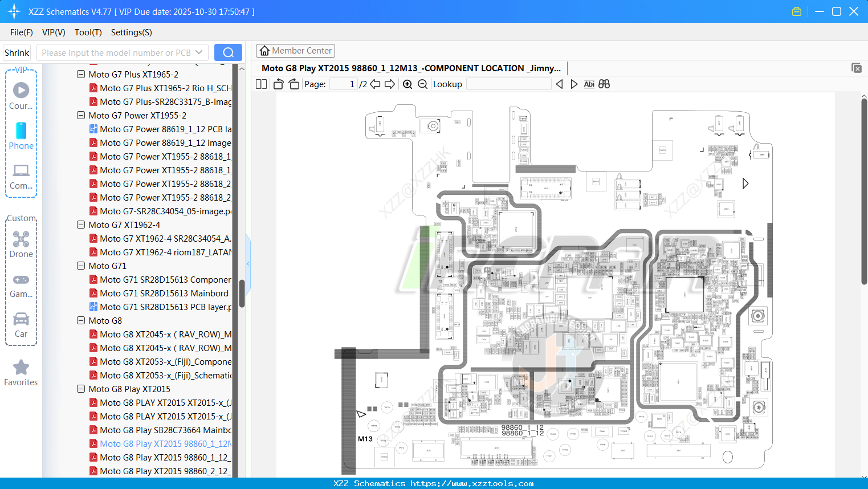The width and height of the screenshot is (868, 489).
Task: Rotate the schematic counterclockwise
Action: click(x=278, y=84)
